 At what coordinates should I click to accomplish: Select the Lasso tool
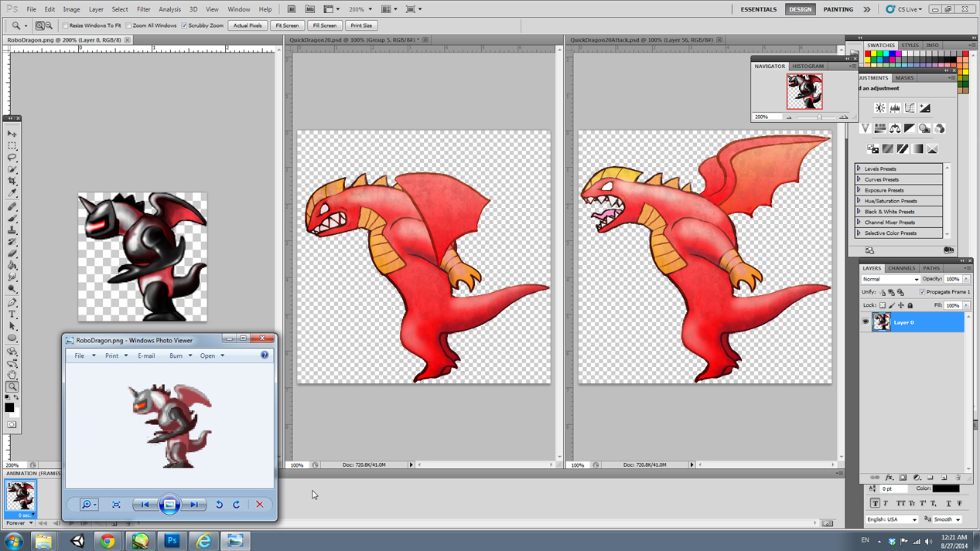point(12,157)
